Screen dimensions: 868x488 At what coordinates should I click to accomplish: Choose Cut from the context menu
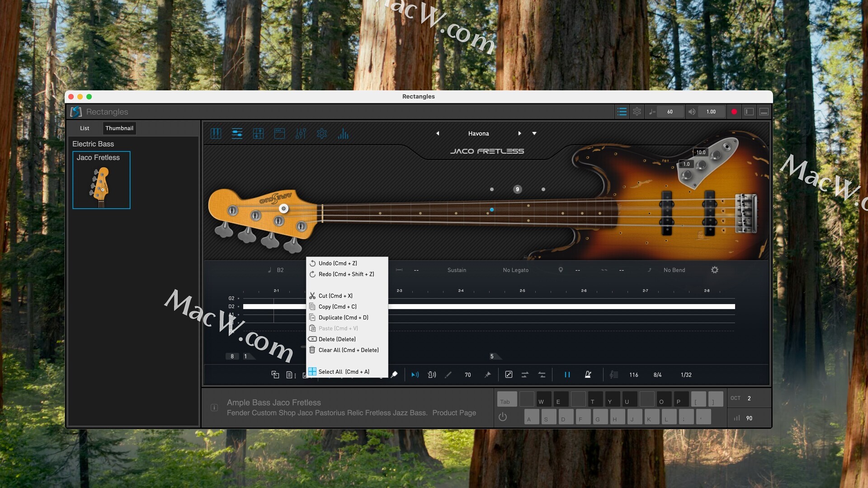point(347,296)
